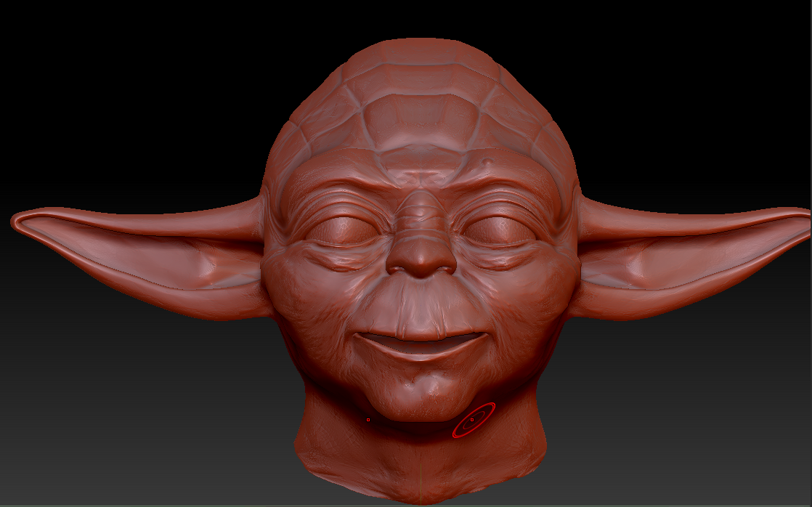
Task: Click the tip of the sculpt's nose
Action: click(421, 257)
